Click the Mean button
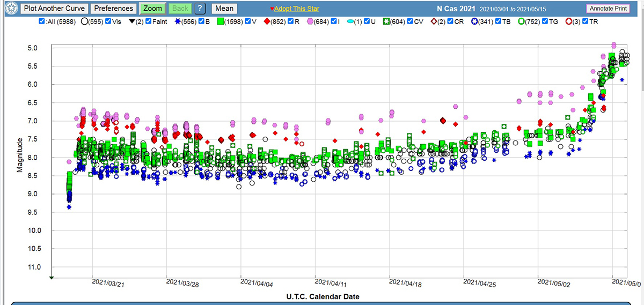The height and width of the screenshot is (305, 644). (224, 9)
